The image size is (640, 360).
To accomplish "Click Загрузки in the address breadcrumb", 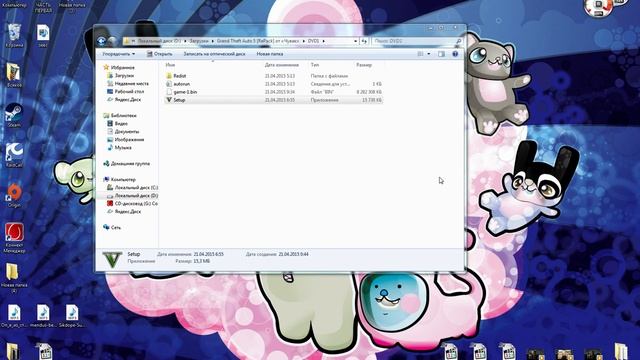I will pos(199,41).
